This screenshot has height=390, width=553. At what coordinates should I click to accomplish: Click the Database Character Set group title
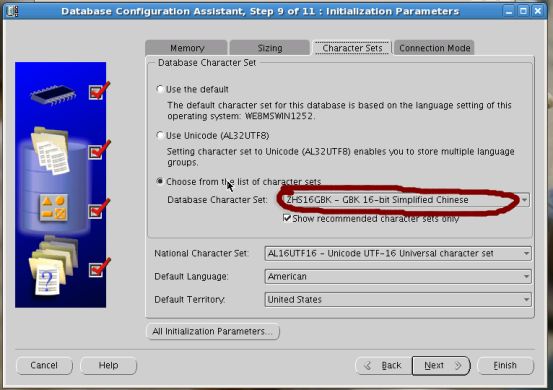pos(207,63)
